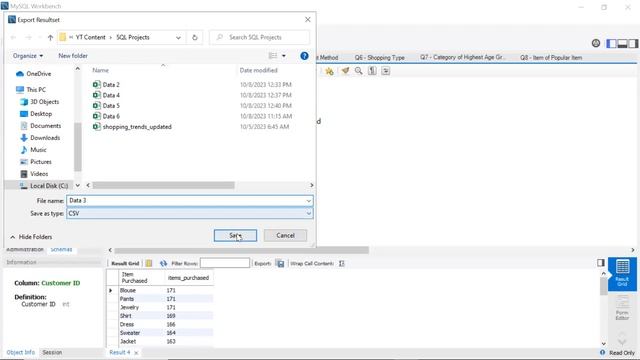The image size is (640, 360).
Task: Open the Documents folder in the sidebar
Action: point(40,126)
